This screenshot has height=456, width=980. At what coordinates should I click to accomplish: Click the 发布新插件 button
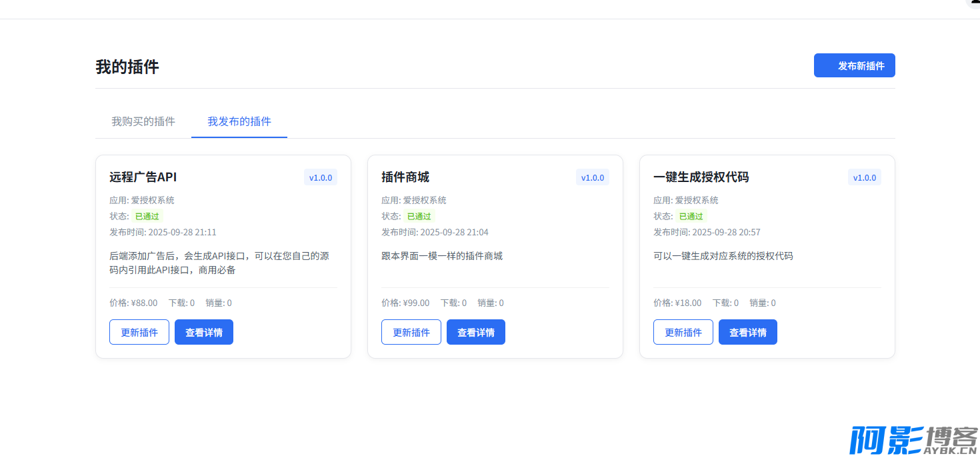click(854, 65)
